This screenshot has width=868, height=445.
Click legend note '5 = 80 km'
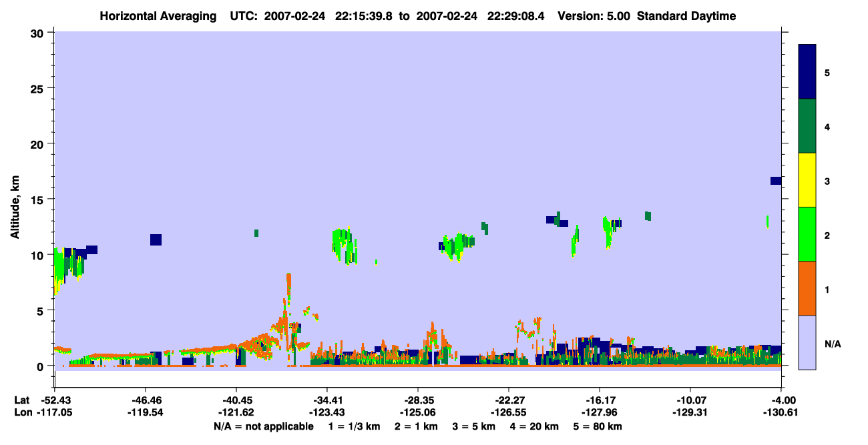pyautogui.click(x=598, y=426)
